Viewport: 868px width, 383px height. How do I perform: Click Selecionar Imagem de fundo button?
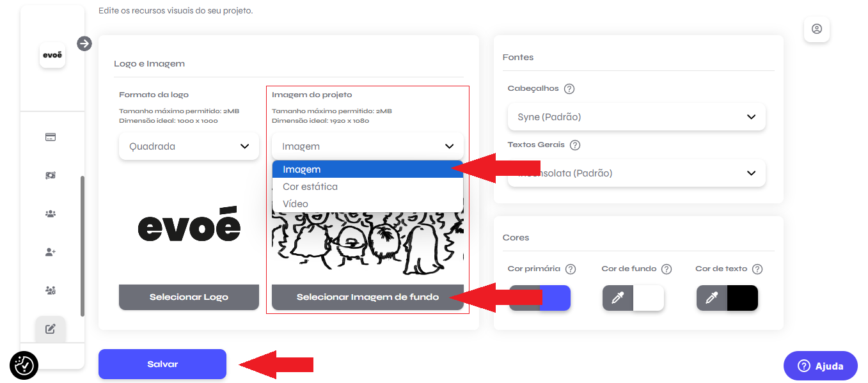click(368, 297)
